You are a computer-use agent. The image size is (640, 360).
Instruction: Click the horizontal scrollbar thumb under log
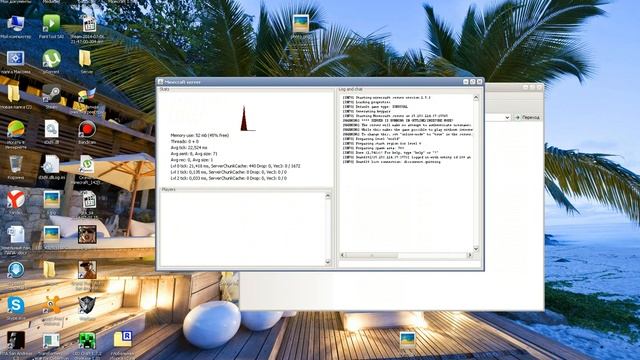pos(371,255)
